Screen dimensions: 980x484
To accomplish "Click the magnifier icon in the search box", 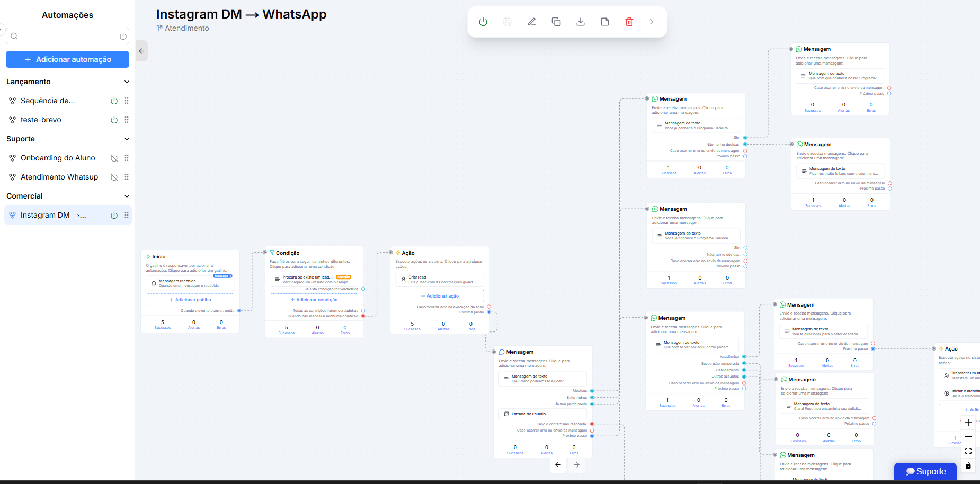I will click(14, 36).
